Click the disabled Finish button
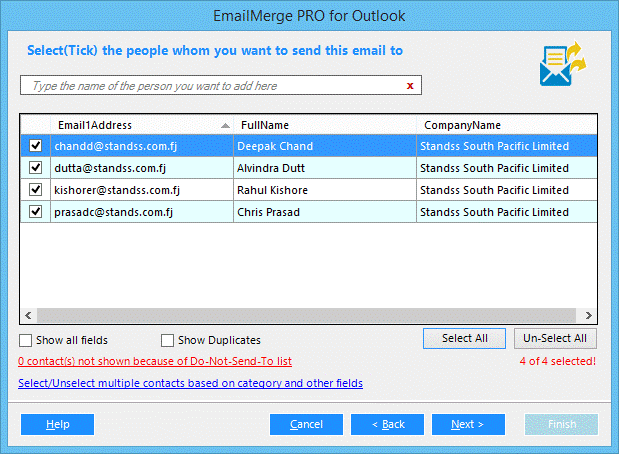 click(561, 424)
